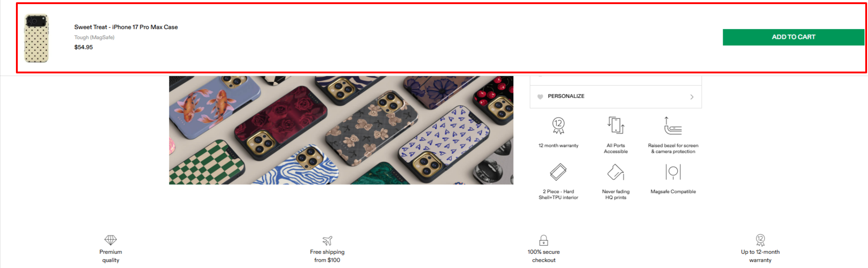Click the 2 Piece hard shell icon
868x268 pixels.
coord(558,172)
